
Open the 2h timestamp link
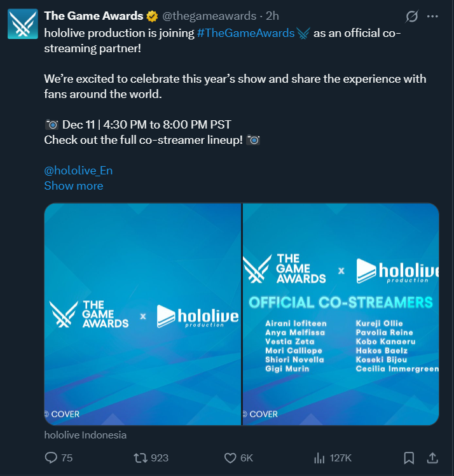click(x=272, y=16)
